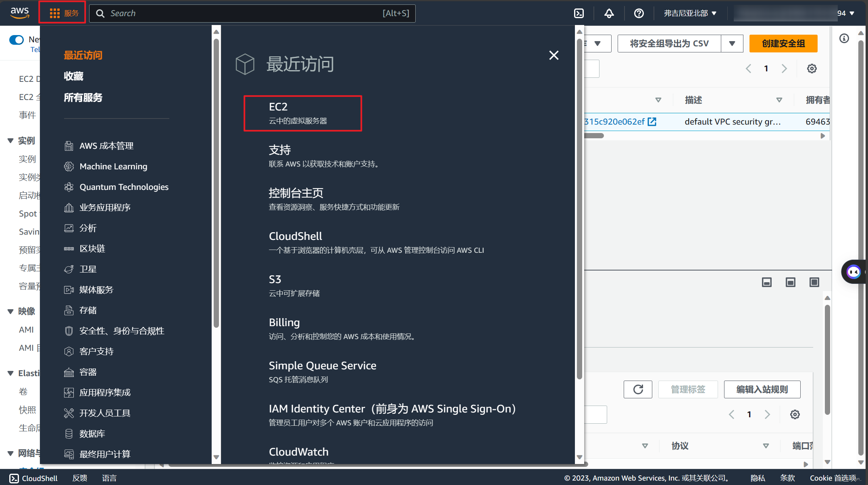Screen dimensions: 868x485
Task: Open the notifications bell
Action: pos(609,13)
